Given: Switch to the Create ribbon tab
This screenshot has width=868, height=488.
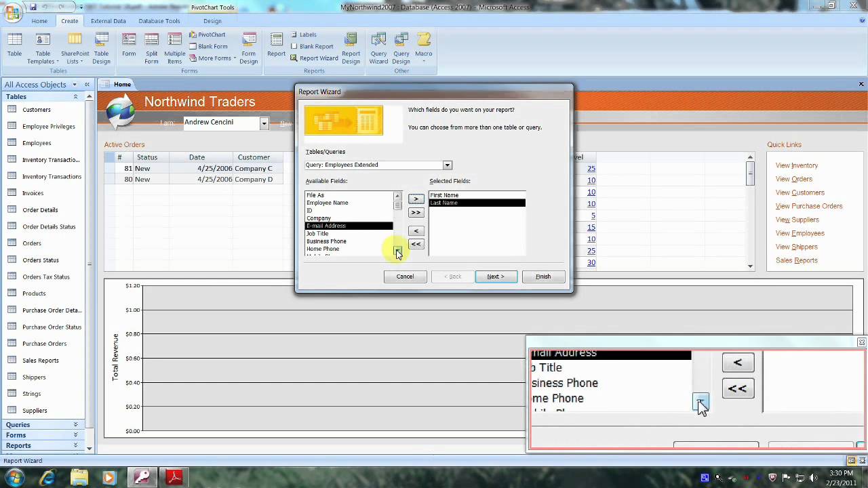Looking at the screenshot, I should tap(69, 21).
